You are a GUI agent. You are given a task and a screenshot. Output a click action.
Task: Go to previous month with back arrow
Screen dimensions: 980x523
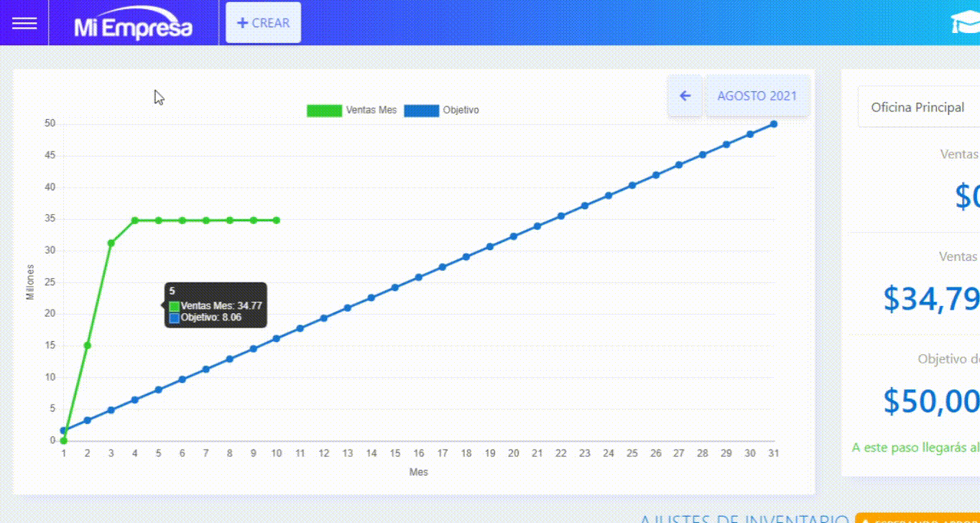[x=685, y=96]
